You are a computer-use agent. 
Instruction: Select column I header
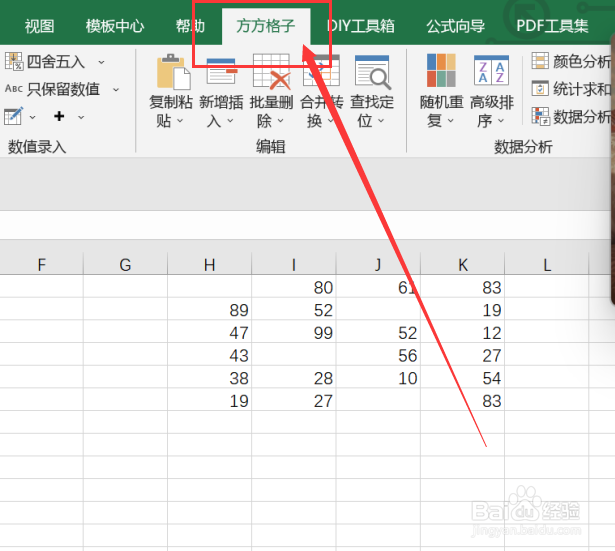click(294, 265)
